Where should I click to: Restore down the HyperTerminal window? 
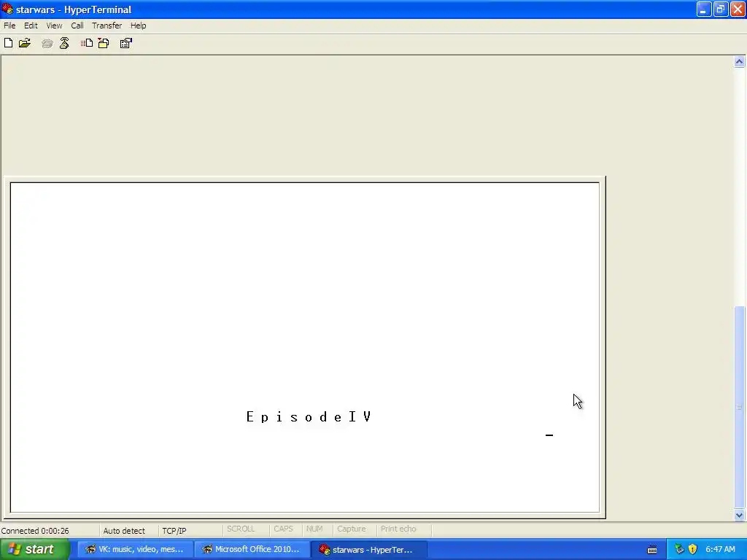(721, 9)
